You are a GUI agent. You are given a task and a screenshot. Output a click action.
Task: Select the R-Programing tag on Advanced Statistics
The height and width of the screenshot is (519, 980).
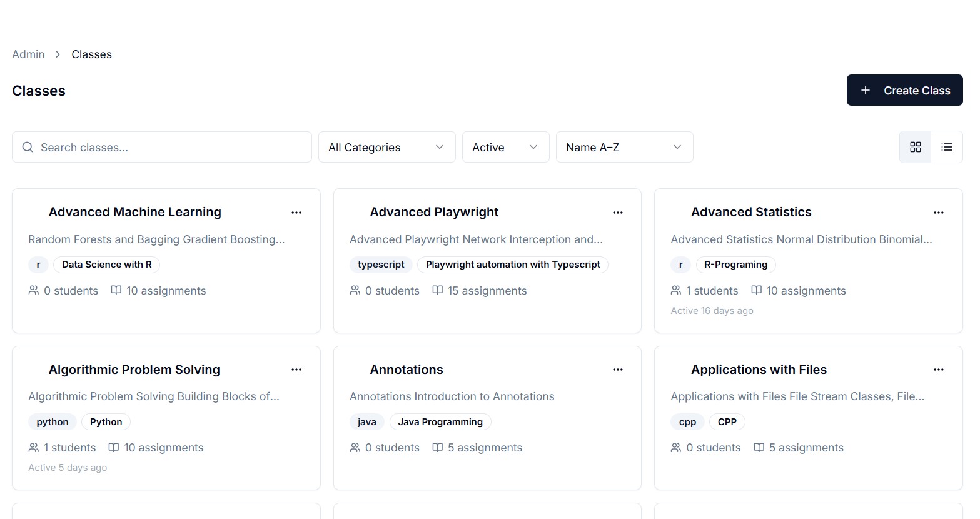pyautogui.click(x=735, y=265)
